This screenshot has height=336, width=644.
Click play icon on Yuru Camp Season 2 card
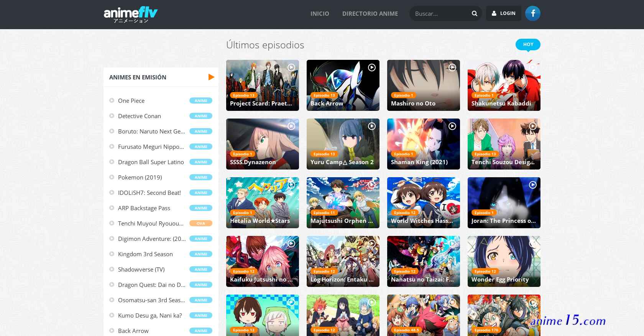click(372, 126)
